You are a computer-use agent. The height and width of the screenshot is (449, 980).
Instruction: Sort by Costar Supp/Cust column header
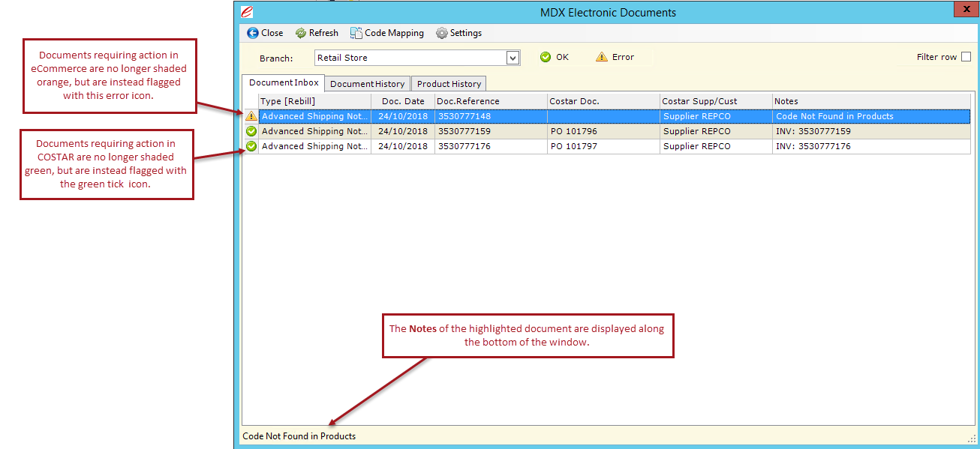point(716,101)
